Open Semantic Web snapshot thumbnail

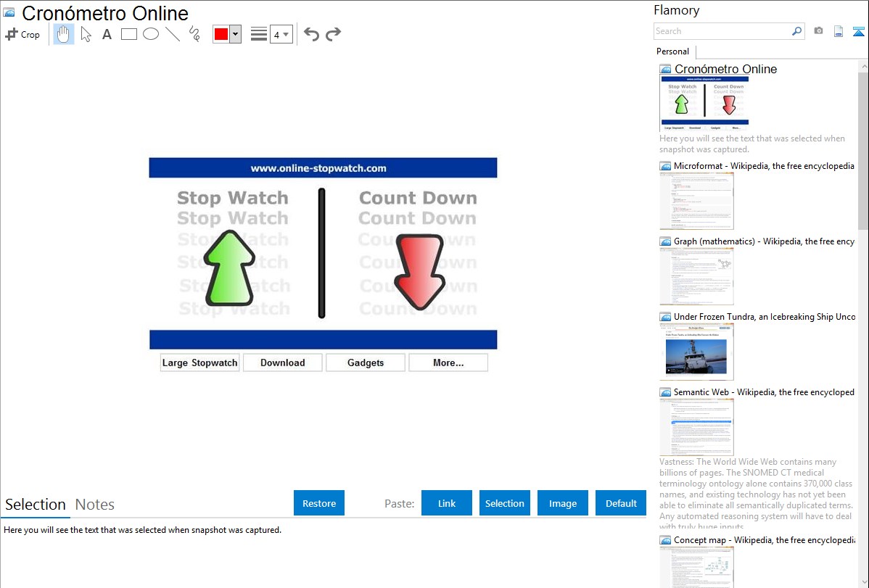coord(696,427)
